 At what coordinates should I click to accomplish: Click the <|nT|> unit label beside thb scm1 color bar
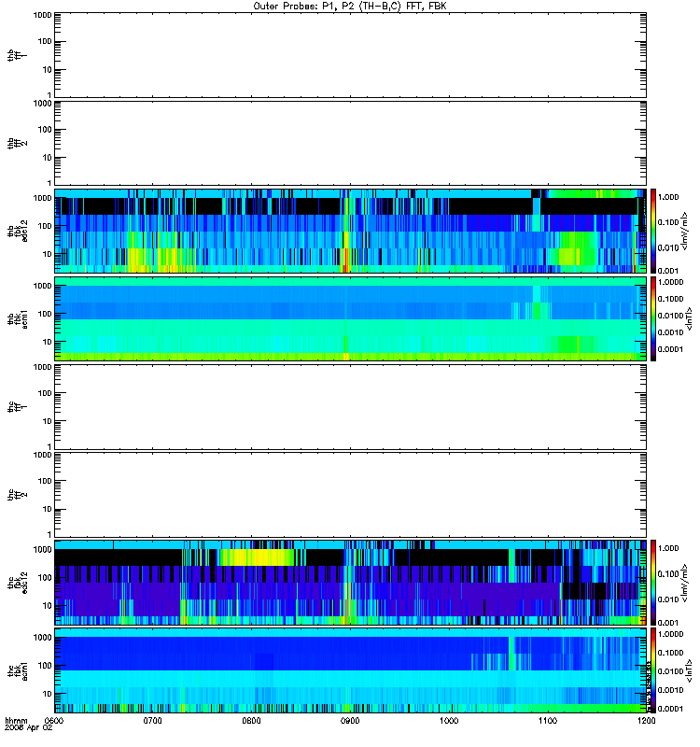[x=689, y=318]
